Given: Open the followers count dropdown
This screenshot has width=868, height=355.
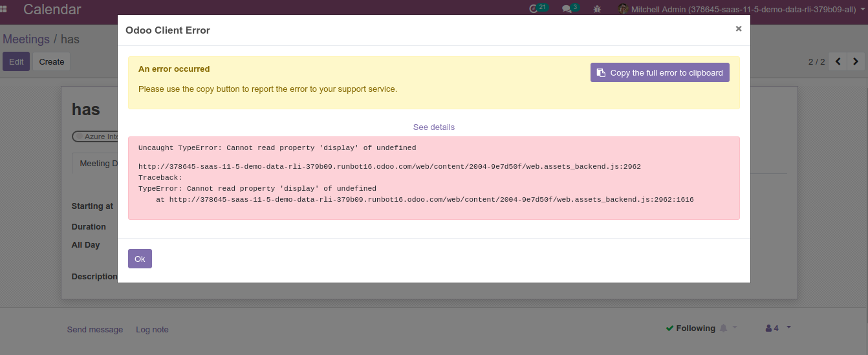Looking at the screenshot, I should (778, 328).
